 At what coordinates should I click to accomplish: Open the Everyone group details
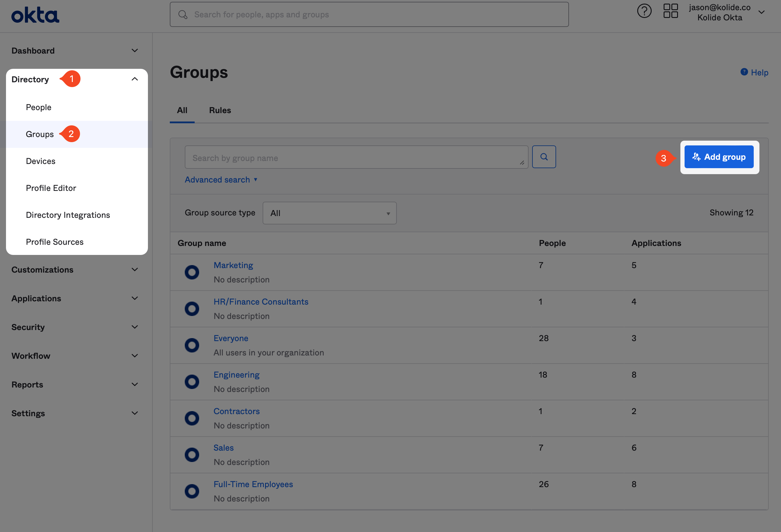(231, 338)
